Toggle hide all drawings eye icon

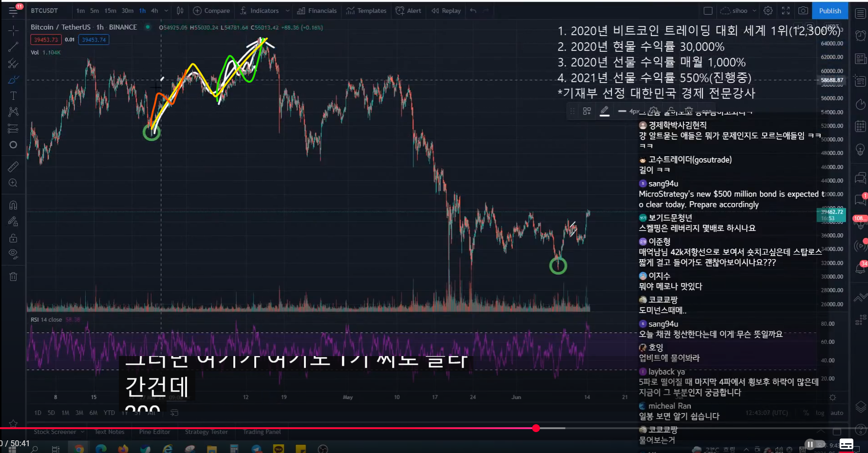coord(13,254)
